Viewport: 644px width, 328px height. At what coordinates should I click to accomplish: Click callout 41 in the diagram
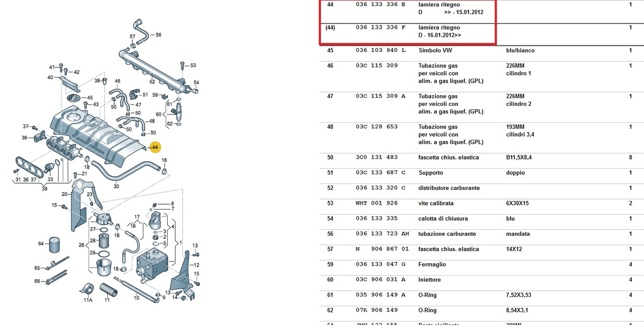[52, 68]
